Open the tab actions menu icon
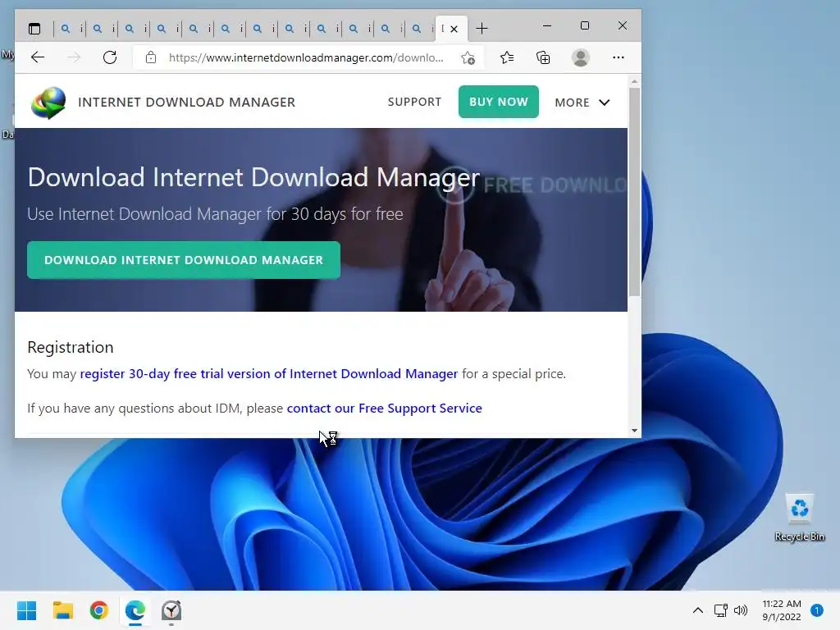 [x=34, y=29]
